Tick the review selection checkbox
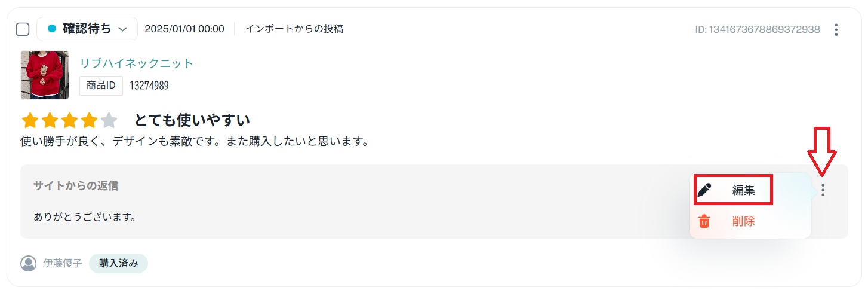 point(23,29)
